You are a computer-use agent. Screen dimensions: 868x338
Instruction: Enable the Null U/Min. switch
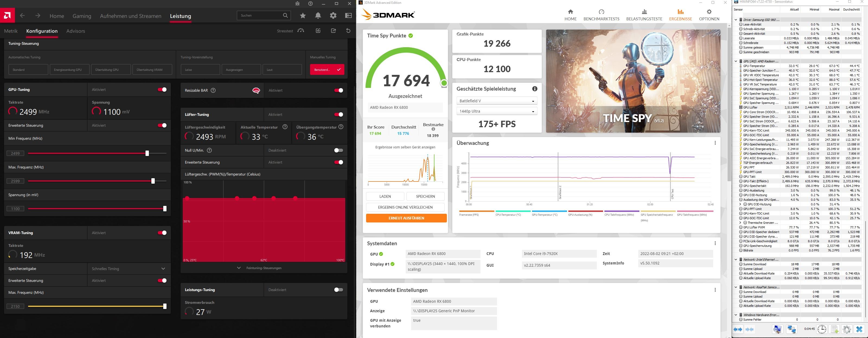coord(338,150)
